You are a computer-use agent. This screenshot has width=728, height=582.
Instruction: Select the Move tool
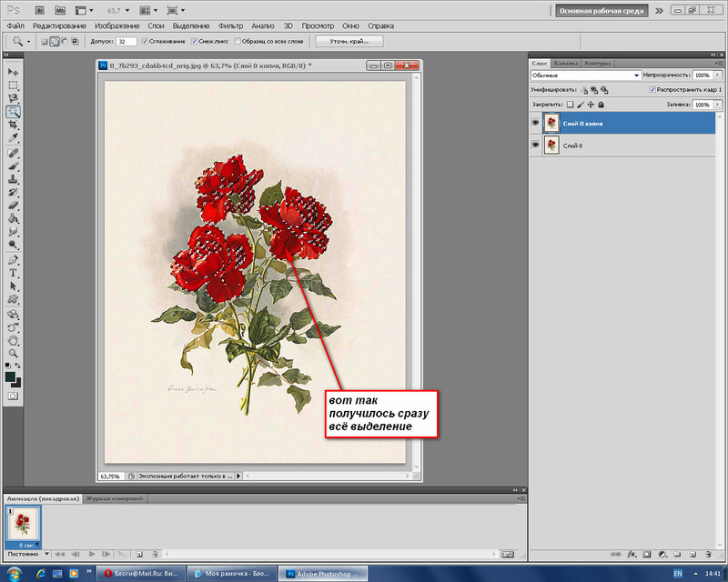[14, 72]
